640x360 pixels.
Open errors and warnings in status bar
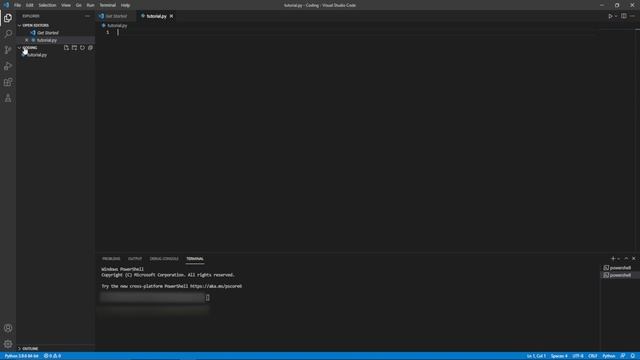coord(52,356)
